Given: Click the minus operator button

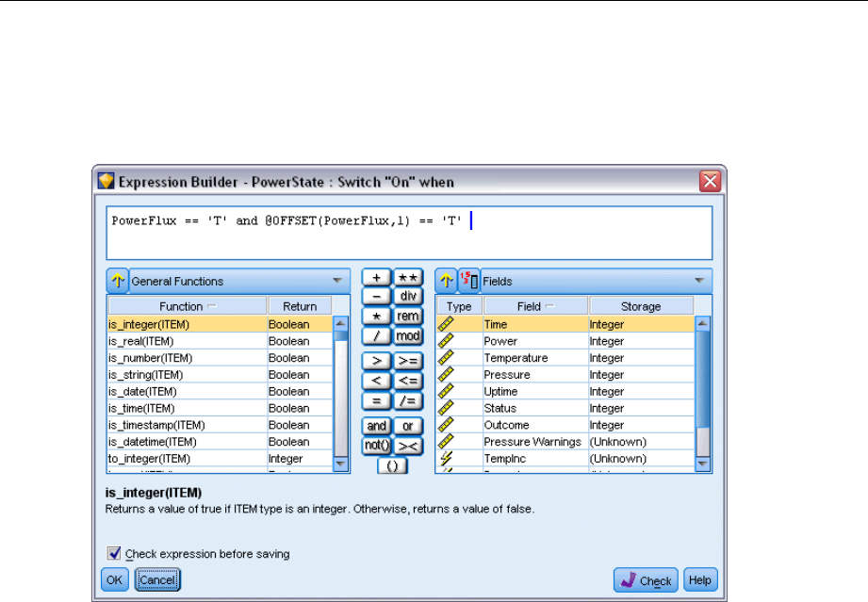Looking at the screenshot, I should (376, 297).
